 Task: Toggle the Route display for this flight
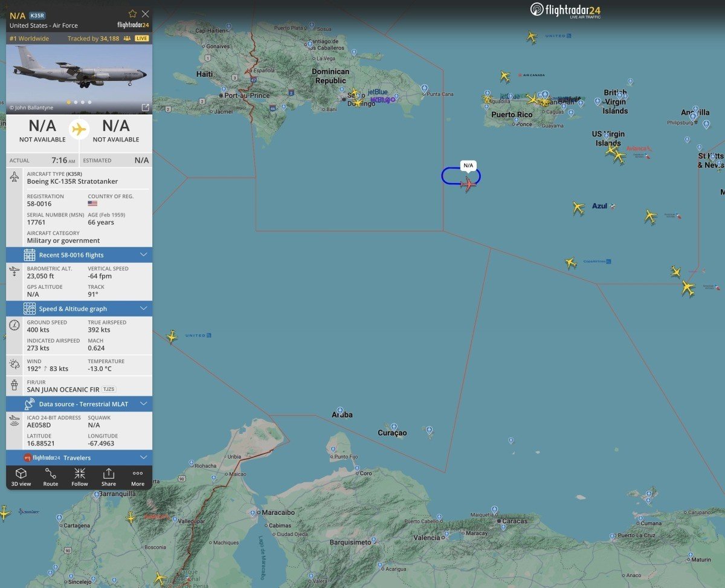51,476
